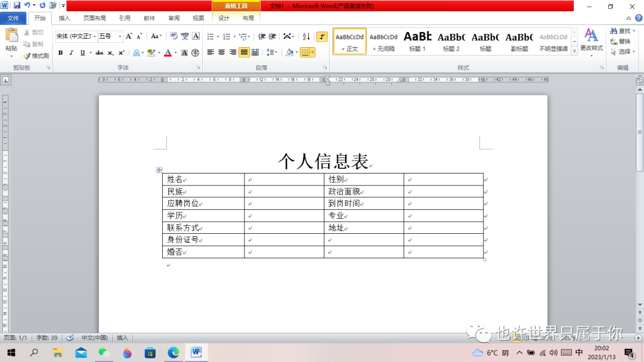Click the red font color button
The width and height of the screenshot is (644, 362).
coord(168,52)
